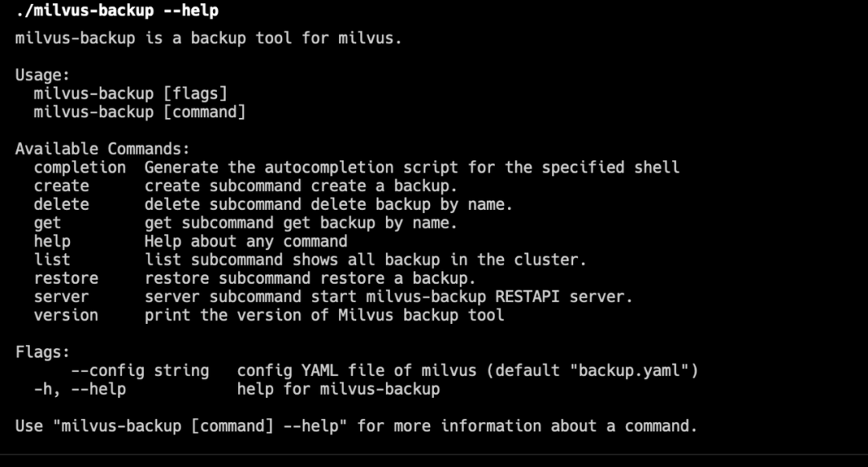Click the 'Use "milvus-backup [command] --help"' footer line

(356, 426)
